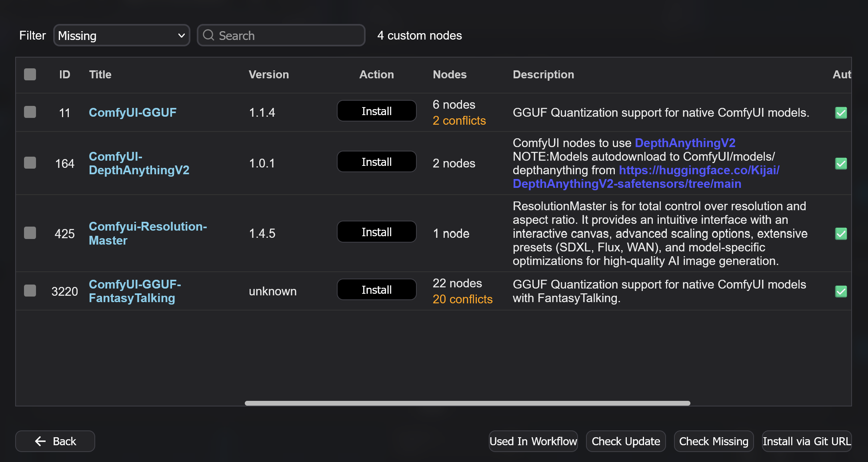Open the Filter dropdown showing Missing

pyautogui.click(x=122, y=35)
